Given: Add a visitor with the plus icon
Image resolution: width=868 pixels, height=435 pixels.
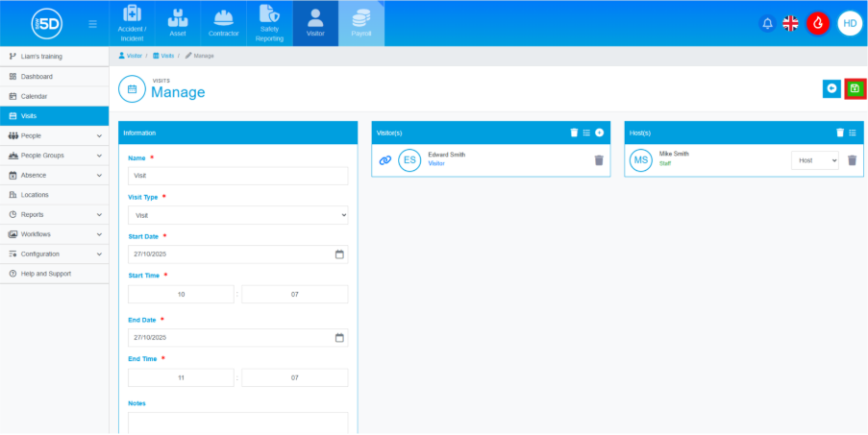Looking at the screenshot, I should (x=599, y=133).
